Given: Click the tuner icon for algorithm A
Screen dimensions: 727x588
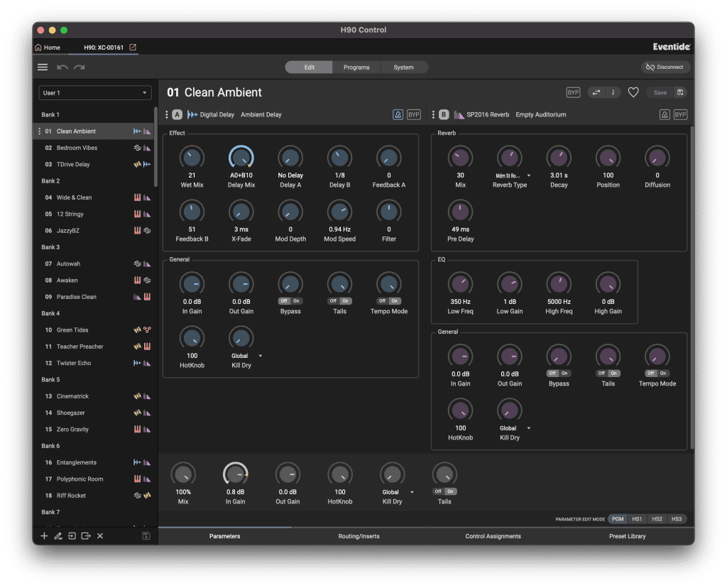Looking at the screenshot, I should (x=398, y=114).
